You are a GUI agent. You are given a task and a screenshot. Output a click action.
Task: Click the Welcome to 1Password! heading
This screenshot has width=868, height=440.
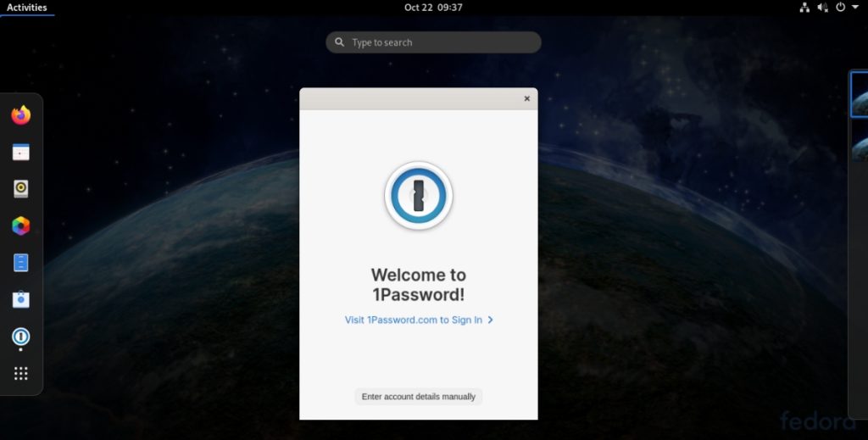(419, 285)
